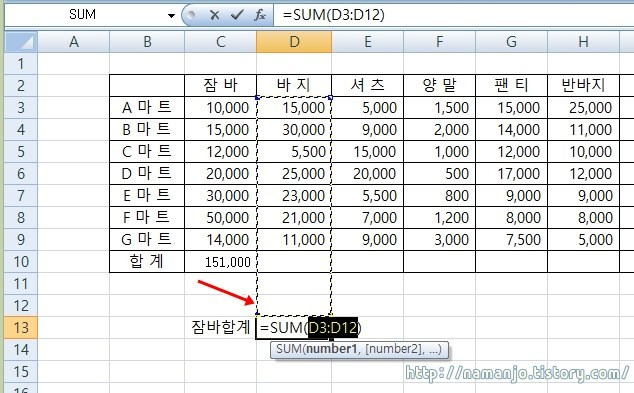Select the row 15 header
The height and width of the screenshot is (393, 634).
[21, 372]
